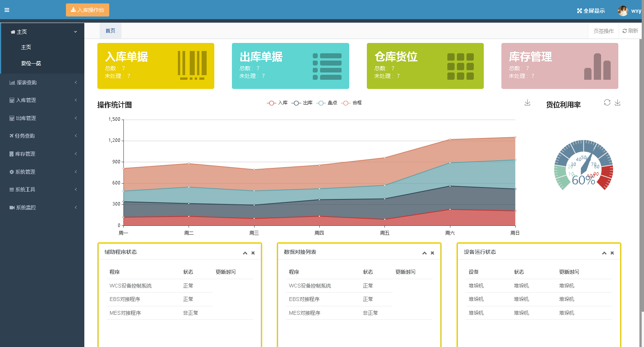This screenshot has height=347, width=644.
Task: Toggle the 合框 series in chart legend
Action: coord(352,103)
